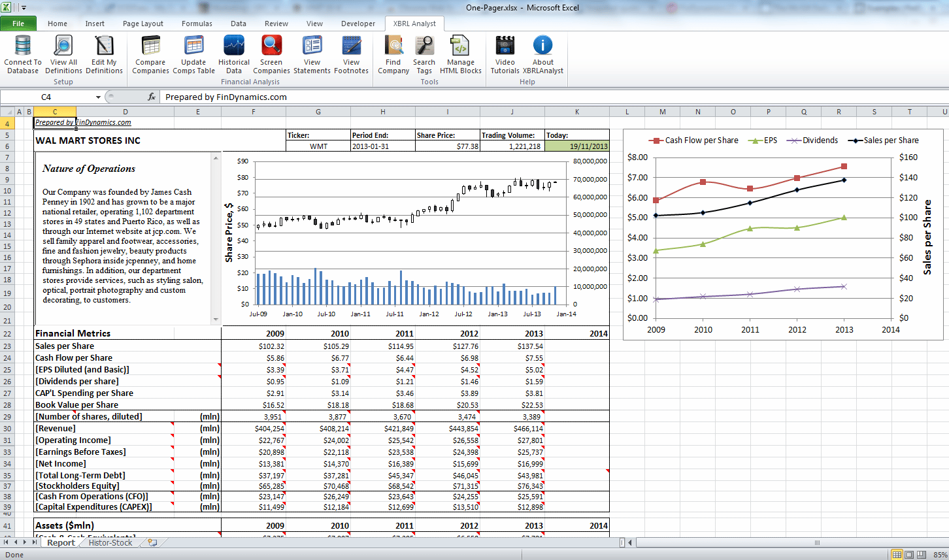The image size is (949, 560).
Task: Select Normal view button in status bar
Action: 897,555
